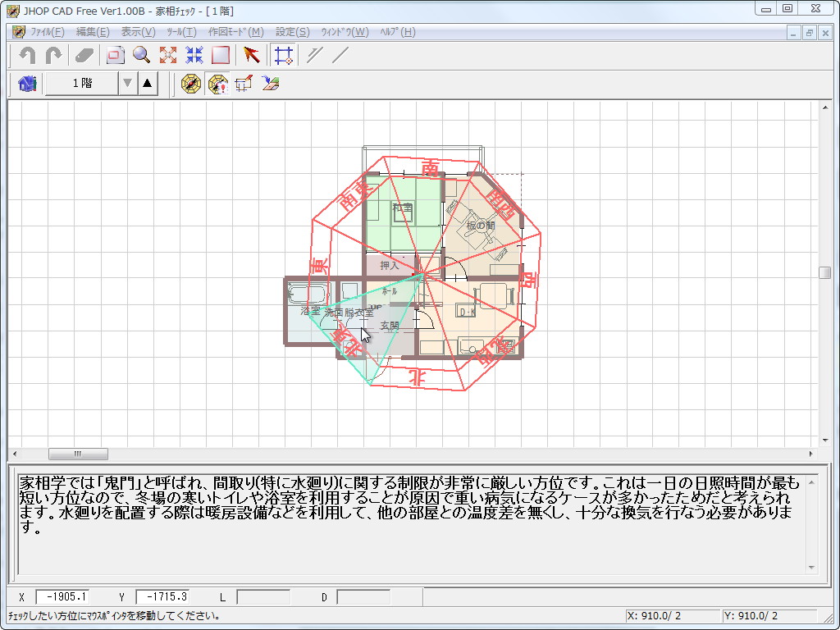Close the inner document window
This screenshot has height=630, width=840.
[x=825, y=33]
